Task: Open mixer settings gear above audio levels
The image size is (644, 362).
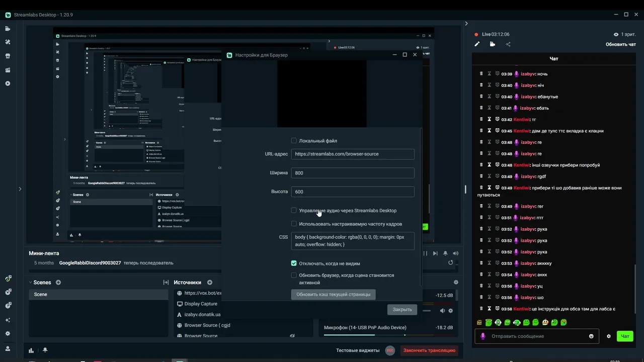Action: click(456, 283)
